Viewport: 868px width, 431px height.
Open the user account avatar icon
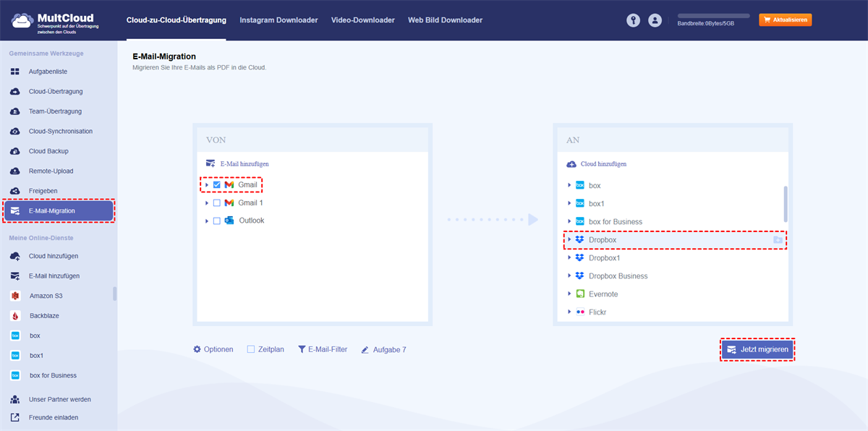[655, 21]
